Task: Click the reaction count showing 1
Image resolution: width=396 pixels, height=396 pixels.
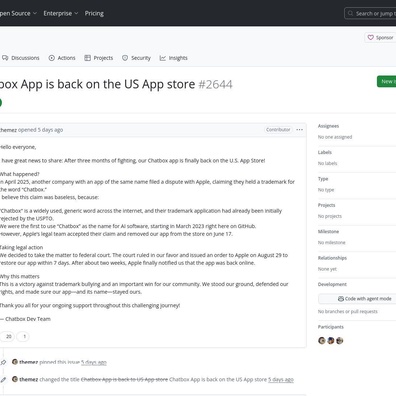Action: 23,336
